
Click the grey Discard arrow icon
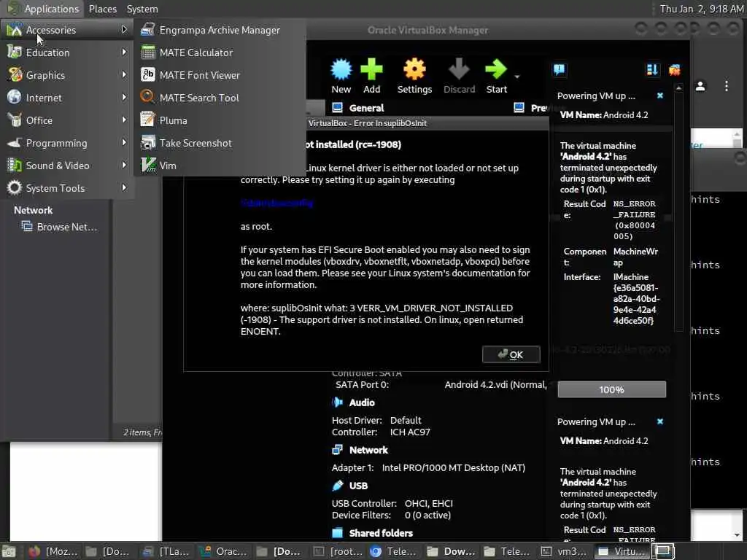(460, 69)
